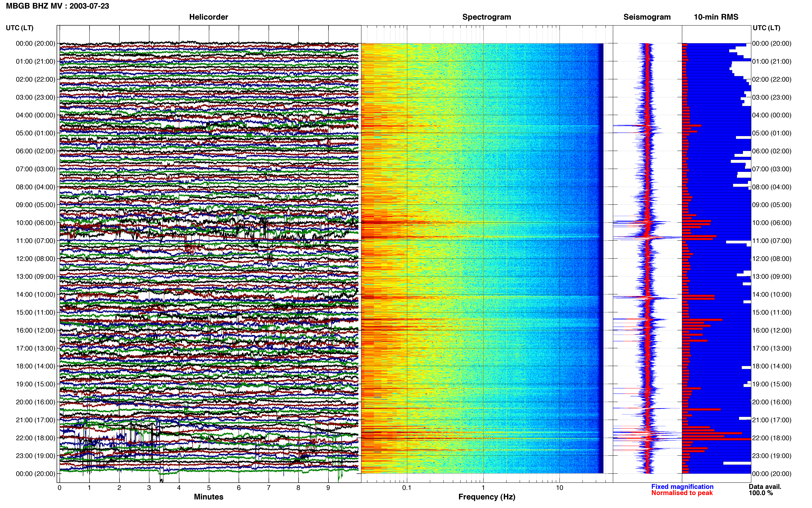Click the 'Helicorder' panel heading
Viewport: 812px width, 508px height.
209,17
